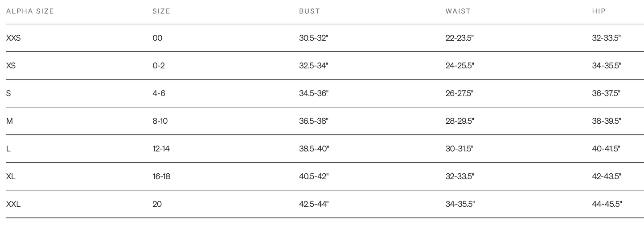Screen dimensions: 644x226
Task: Select waist value 30-31.5"
Action: [x=459, y=149]
